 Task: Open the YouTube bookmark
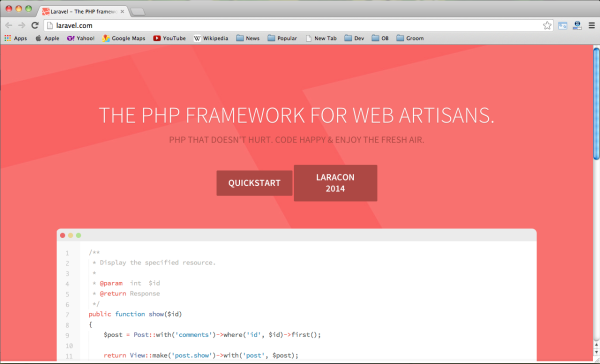[169, 38]
